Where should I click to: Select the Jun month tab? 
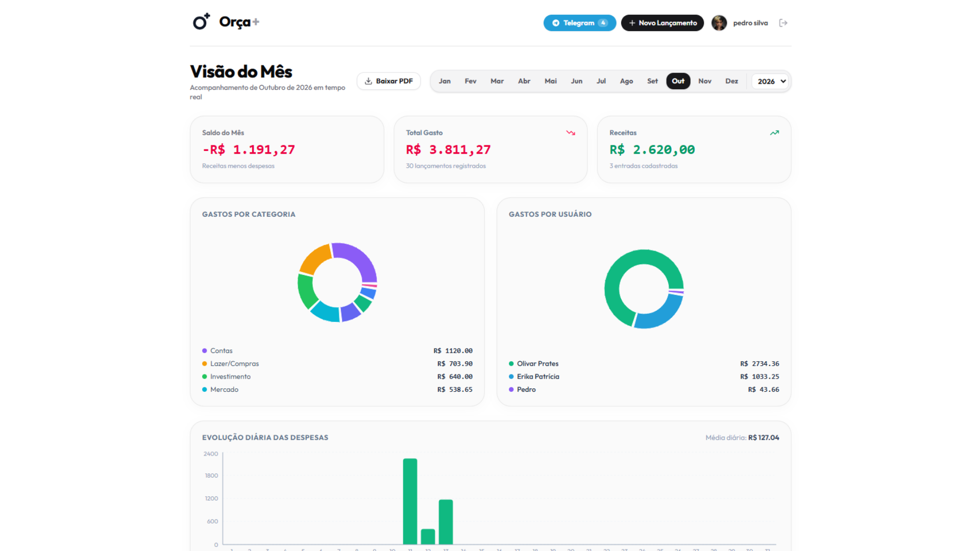tap(577, 81)
